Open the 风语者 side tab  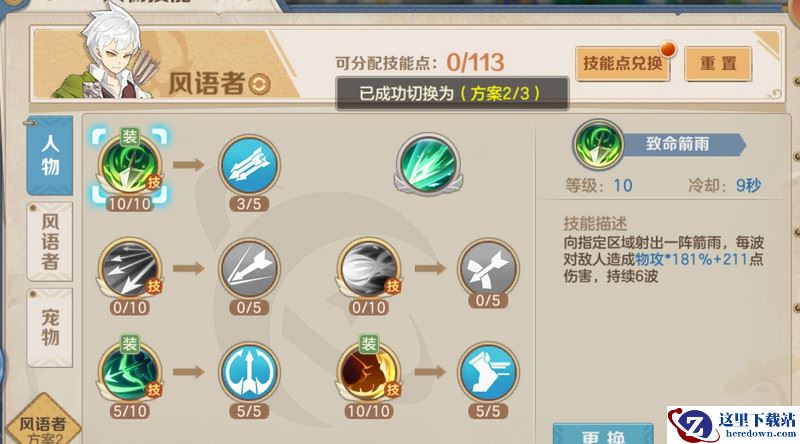(49, 241)
